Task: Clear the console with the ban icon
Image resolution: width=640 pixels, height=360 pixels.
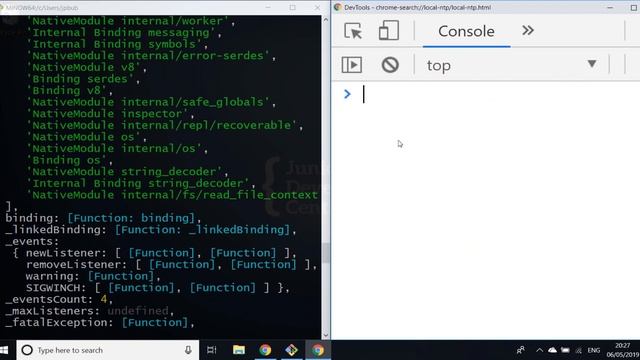Action: 390,65
